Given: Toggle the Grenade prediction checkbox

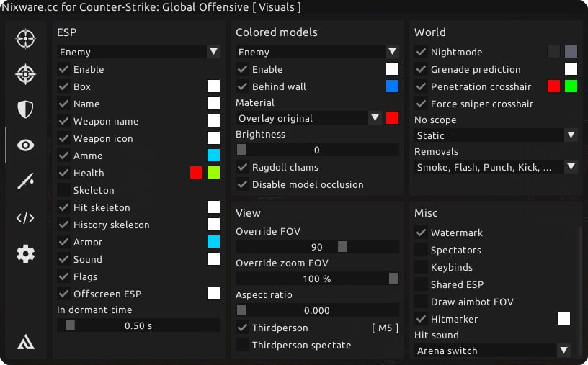Looking at the screenshot, I should (421, 69).
